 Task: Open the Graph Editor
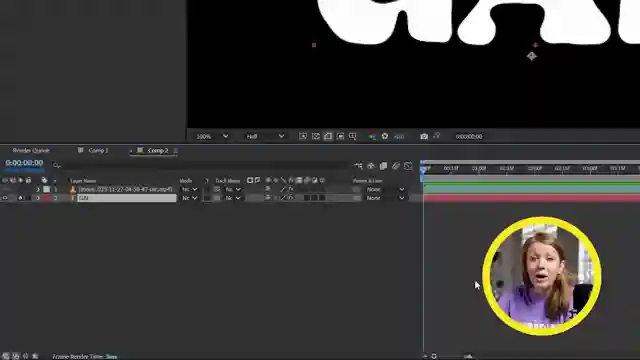click(408, 166)
